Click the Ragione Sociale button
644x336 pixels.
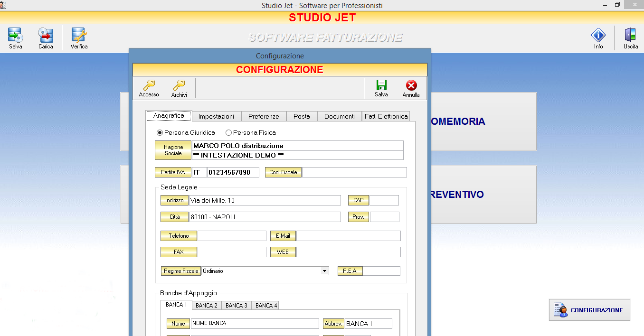click(173, 150)
